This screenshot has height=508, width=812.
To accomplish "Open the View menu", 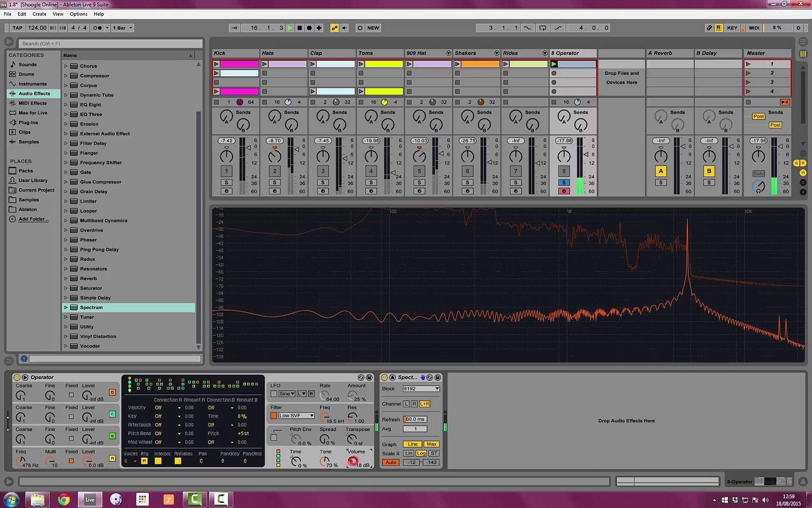I will 58,14.
